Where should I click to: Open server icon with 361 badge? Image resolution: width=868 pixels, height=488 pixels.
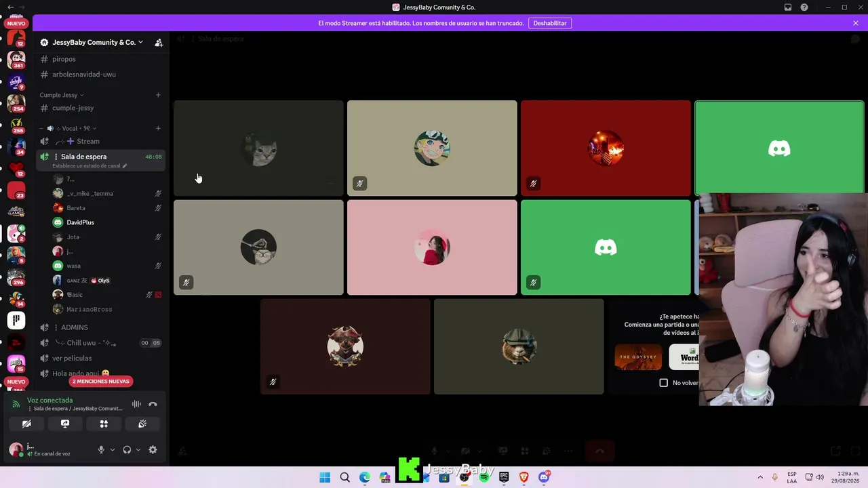[x=16, y=59]
